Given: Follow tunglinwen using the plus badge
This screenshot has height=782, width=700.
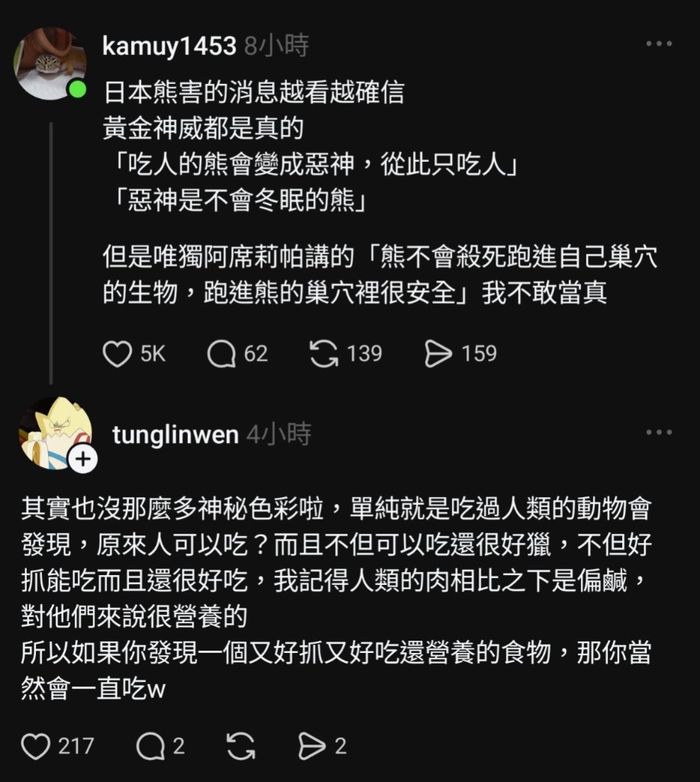Looking at the screenshot, I should (82, 459).
